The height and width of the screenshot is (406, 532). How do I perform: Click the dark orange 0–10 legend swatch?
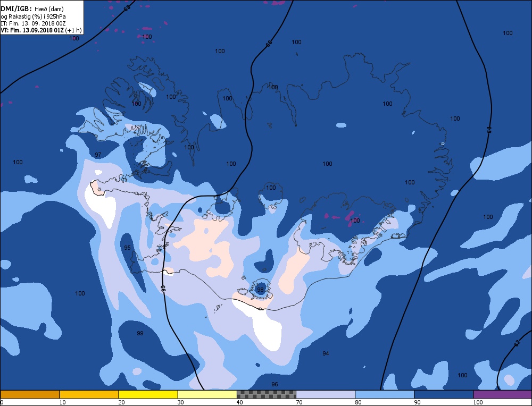pyautogui.click(x=30, y=394)
